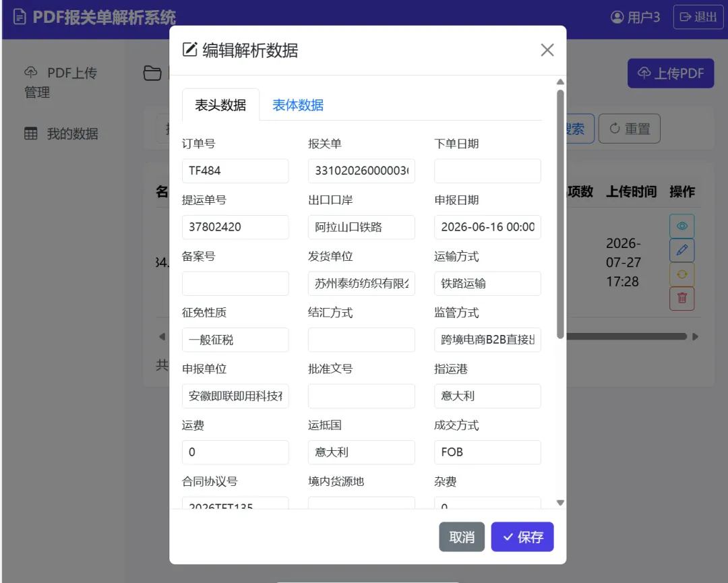Viewport: 728px width, 583px height.
Task: Click the 运费 field containing 0
Action: [235, 452]
